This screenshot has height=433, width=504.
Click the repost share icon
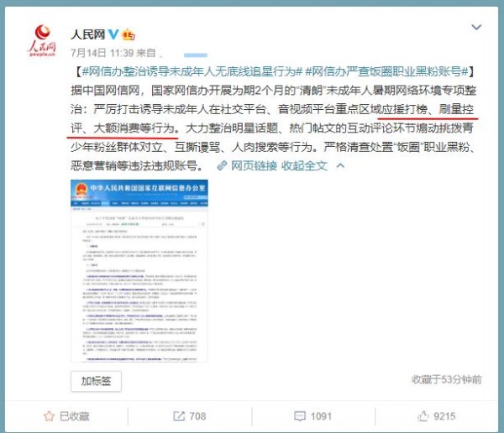(179, 416)
